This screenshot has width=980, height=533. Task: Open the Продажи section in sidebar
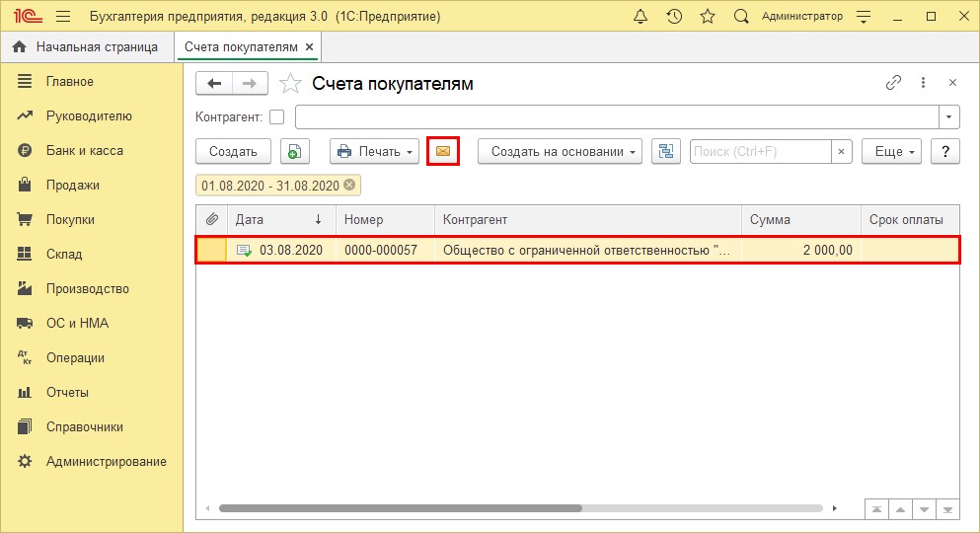pos(72,185)
